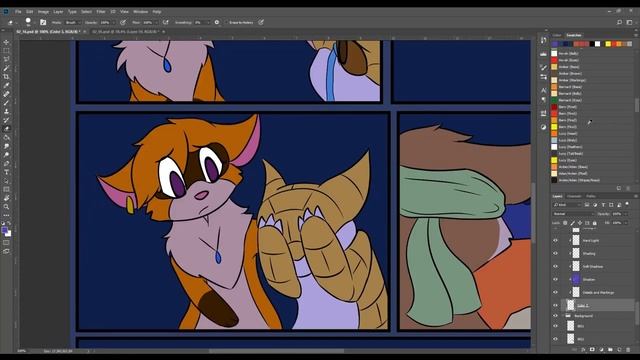This screenshot has height=360, width=640.
Task: Create new group folder icon in Layers panel
Action: pyautogui.click(x=610, y=350)
